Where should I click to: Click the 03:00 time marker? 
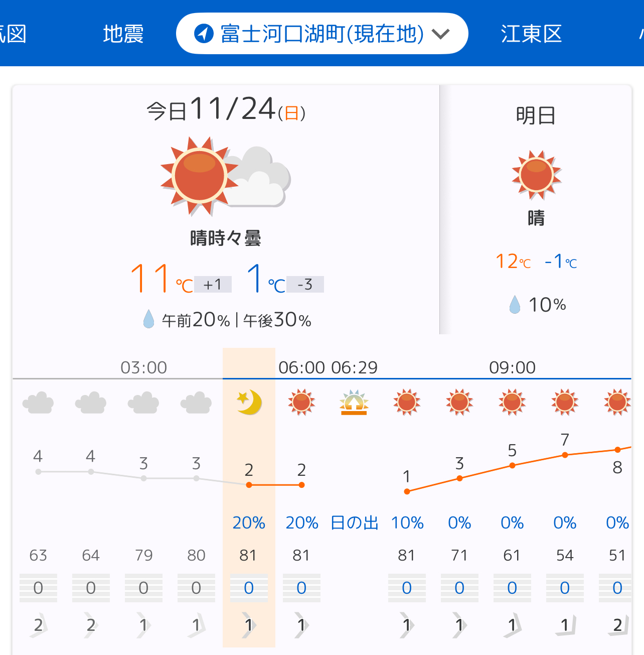click(143, 367)
